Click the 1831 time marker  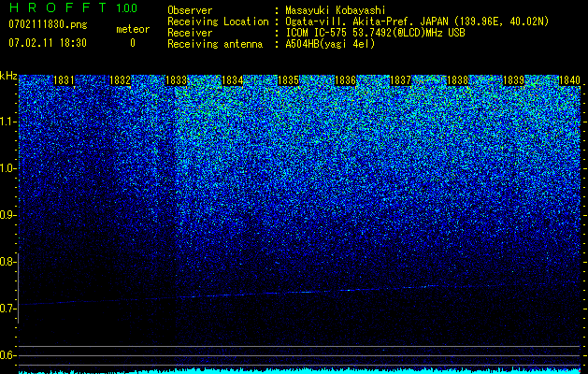click(x=65, y=80)
